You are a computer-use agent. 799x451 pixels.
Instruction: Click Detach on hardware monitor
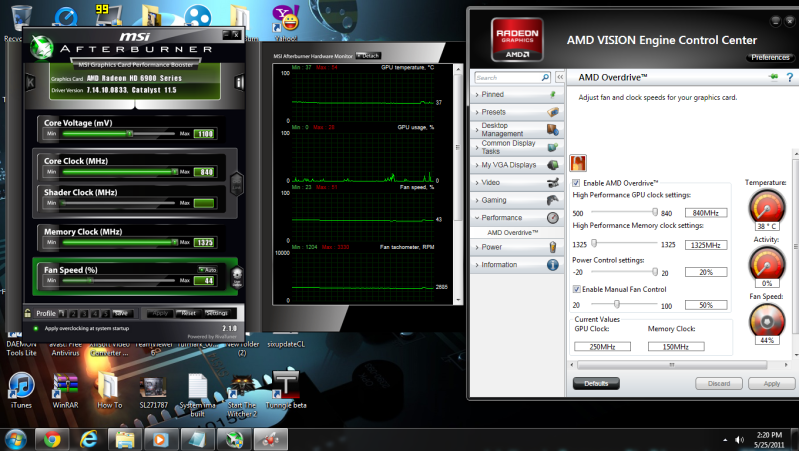point(368,56)
